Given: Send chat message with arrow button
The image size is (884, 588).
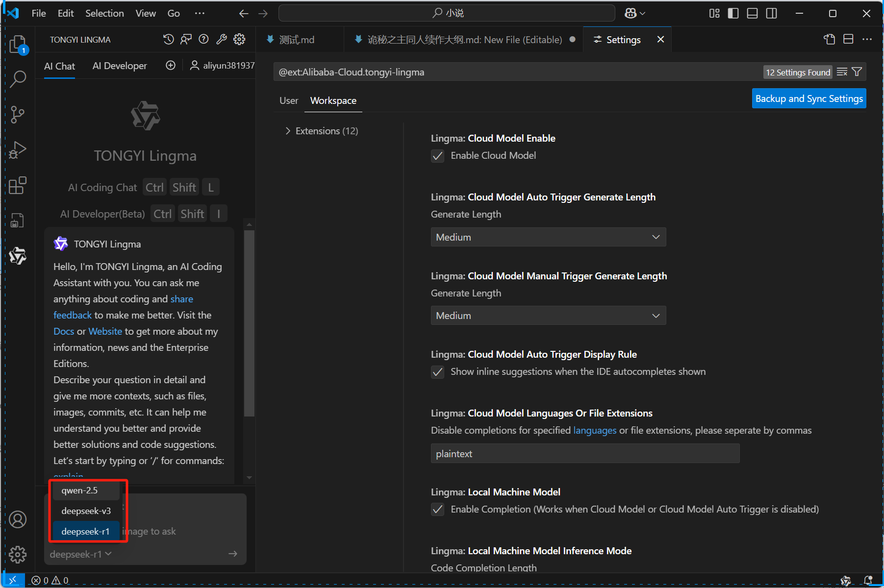Looking at the screenshot, I should pyautogui.click(x=233, y=554).
